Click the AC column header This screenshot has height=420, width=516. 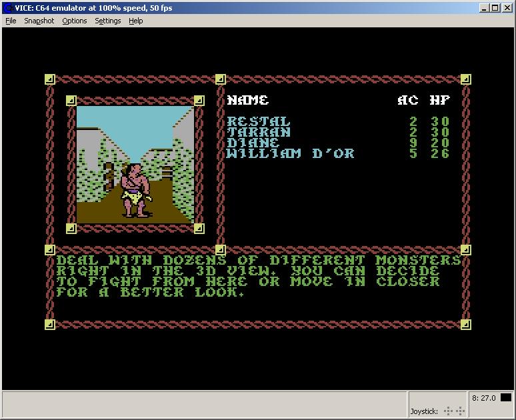[408, 100]
